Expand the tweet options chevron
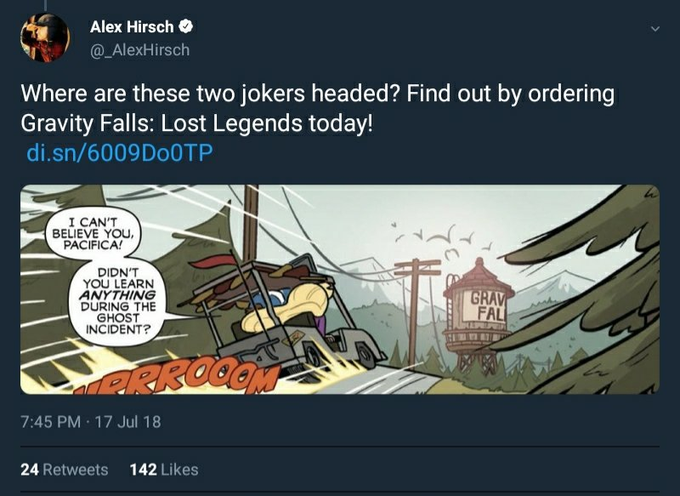680x496 pixels. pos(655,29)
